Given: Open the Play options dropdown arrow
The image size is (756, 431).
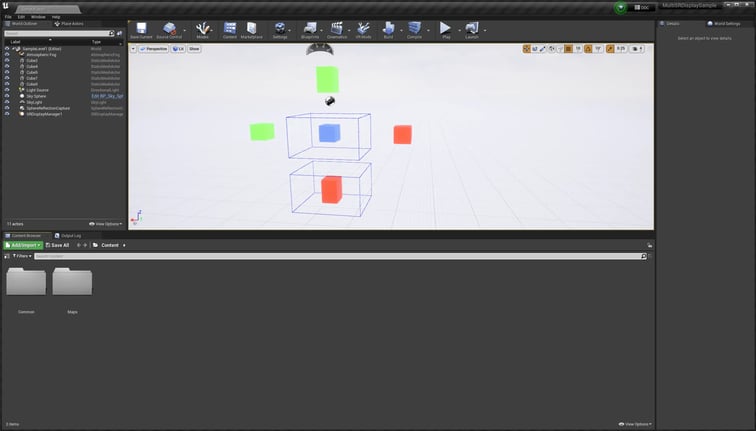Looking at the screenshot, I should click(x=459, y=30).
